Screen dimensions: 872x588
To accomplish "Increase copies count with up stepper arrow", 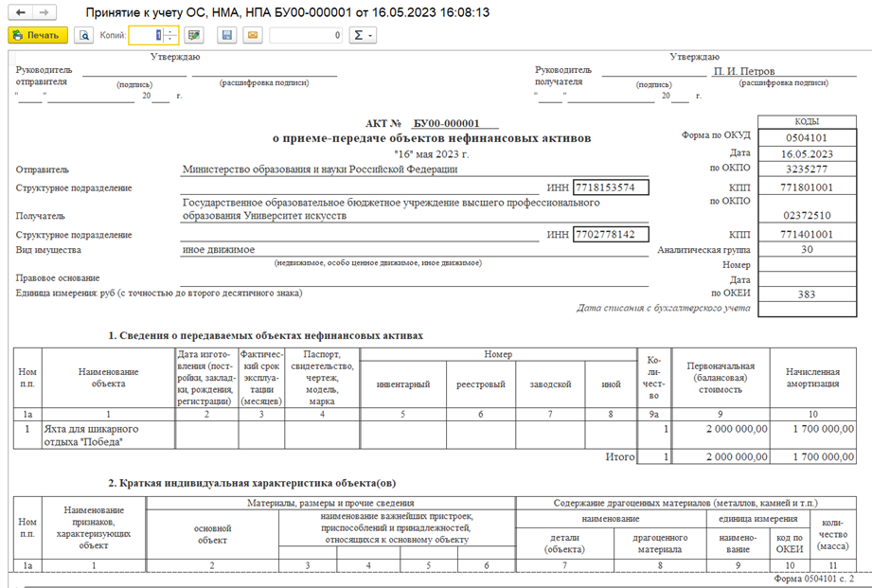I will click(170, 31).
